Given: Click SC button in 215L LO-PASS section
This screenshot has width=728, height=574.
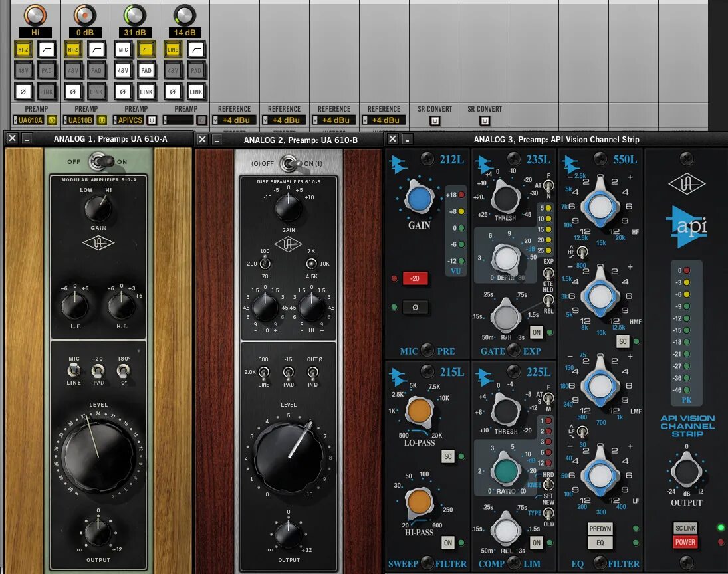Looking at the screenshot, I should tap(447, 456).
